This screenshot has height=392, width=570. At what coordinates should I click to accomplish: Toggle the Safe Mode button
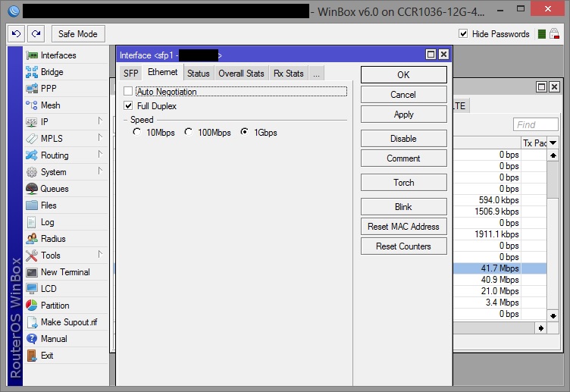coord(78,34)
